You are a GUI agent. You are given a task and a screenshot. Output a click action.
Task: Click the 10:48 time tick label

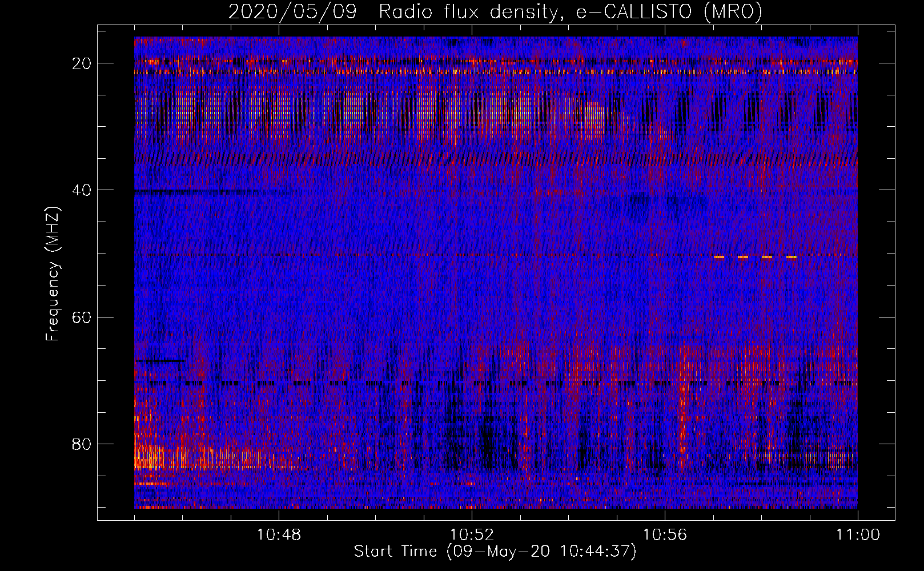(279, 535)
